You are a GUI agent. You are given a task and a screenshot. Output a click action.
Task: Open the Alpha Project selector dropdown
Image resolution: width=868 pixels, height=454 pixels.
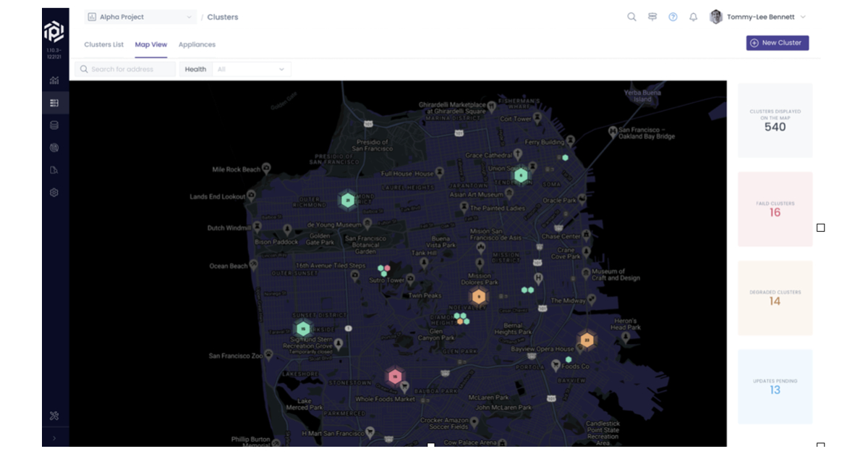pyautogui.click(x=140, y=17)
